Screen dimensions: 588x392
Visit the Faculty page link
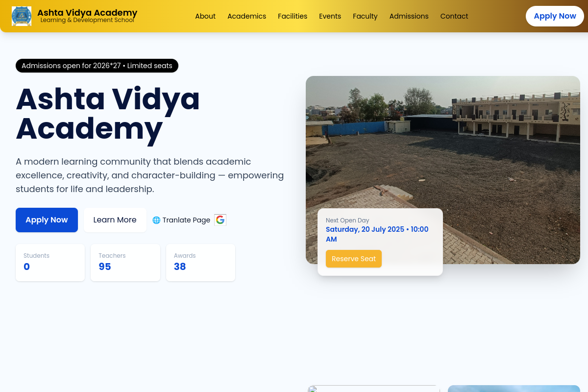pos(365,16)
